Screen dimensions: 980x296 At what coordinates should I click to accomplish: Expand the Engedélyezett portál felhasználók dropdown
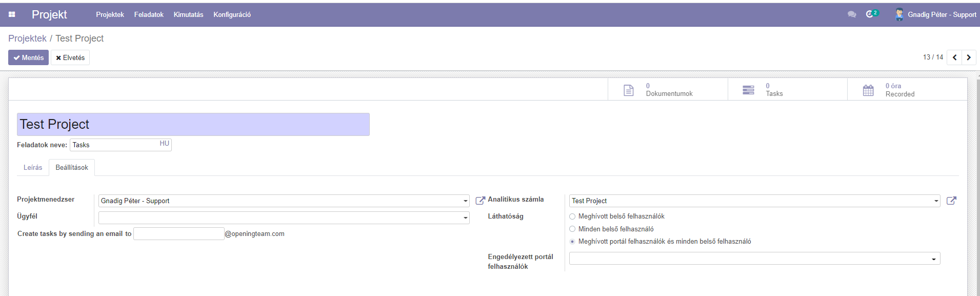click(933, 259)
